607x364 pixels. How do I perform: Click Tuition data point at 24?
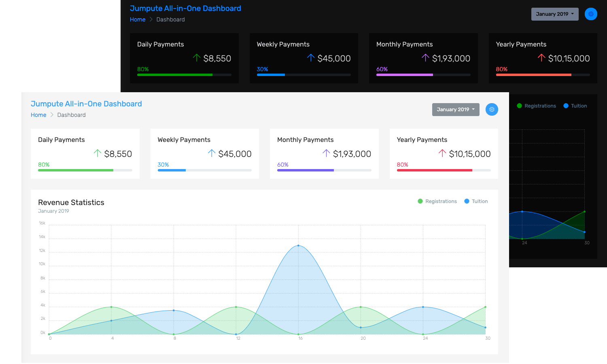(x=423, y=307)
